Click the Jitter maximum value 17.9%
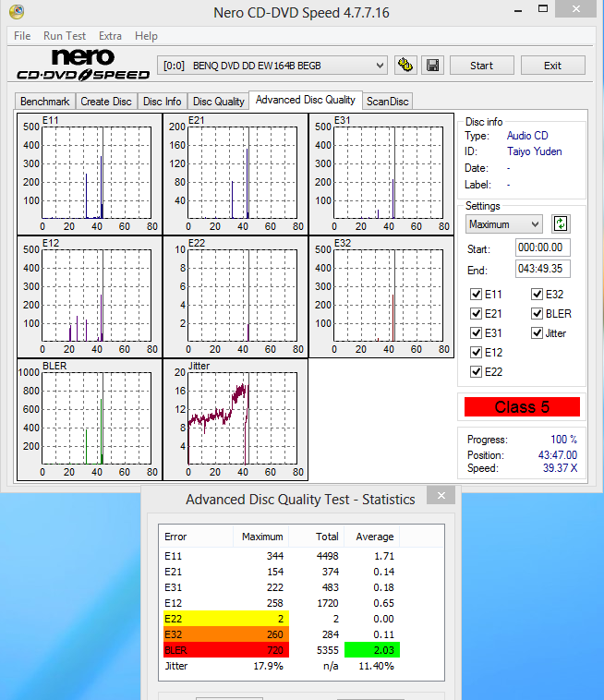 (269, 666)
